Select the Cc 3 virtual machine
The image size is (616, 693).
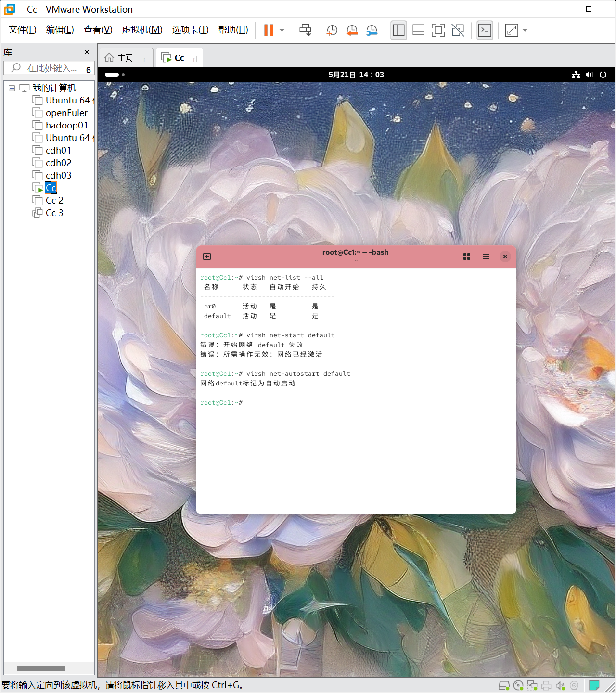pos(54,213)
